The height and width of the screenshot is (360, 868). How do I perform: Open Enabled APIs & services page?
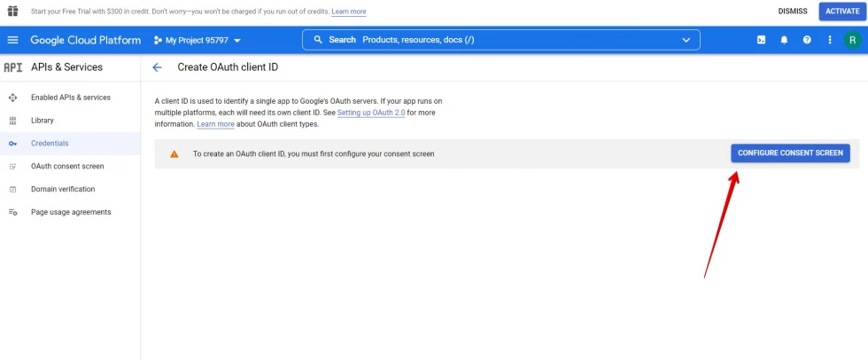pos(70,98)
